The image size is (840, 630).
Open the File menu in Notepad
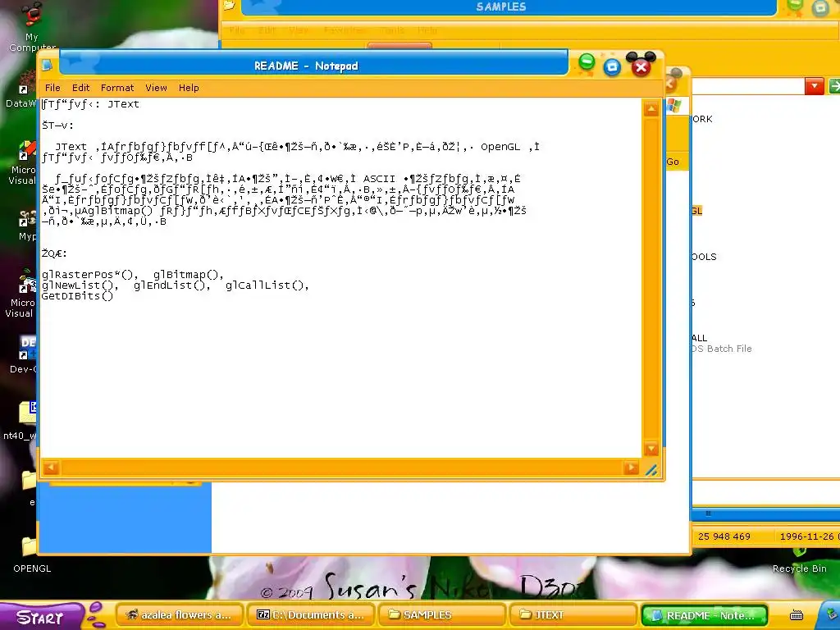52,88
